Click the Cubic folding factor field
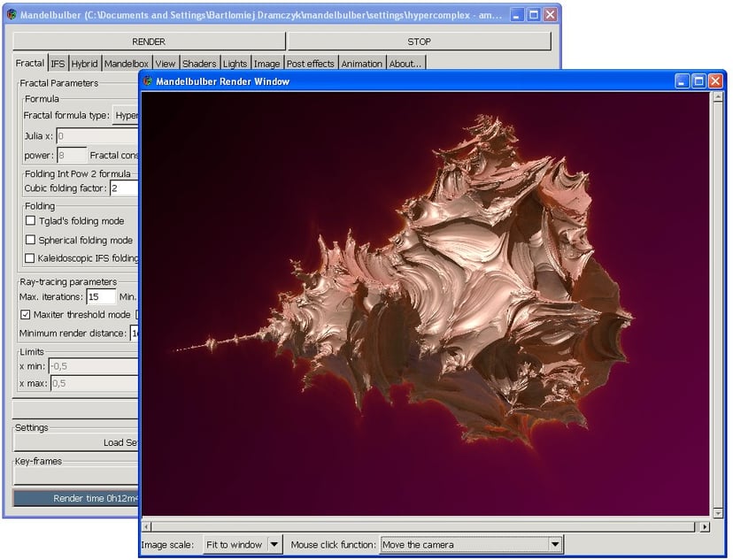733x560 pixels. (x=124, y=188)
